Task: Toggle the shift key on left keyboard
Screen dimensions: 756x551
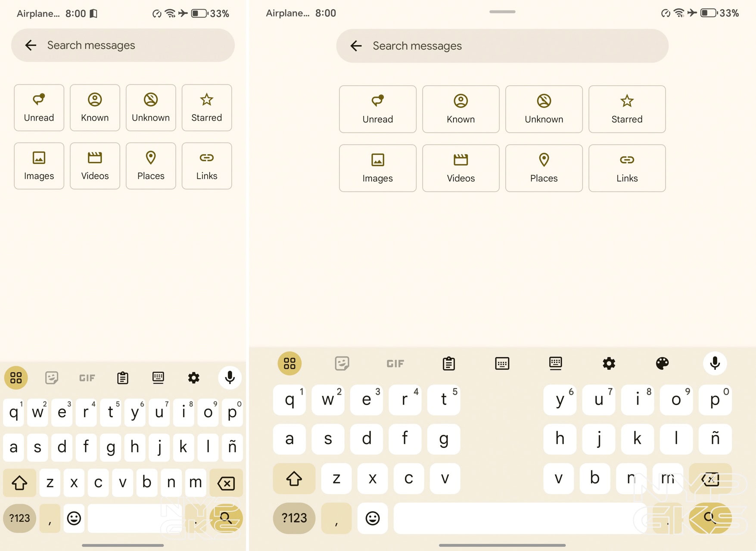Action: click(x=19, y=483)
